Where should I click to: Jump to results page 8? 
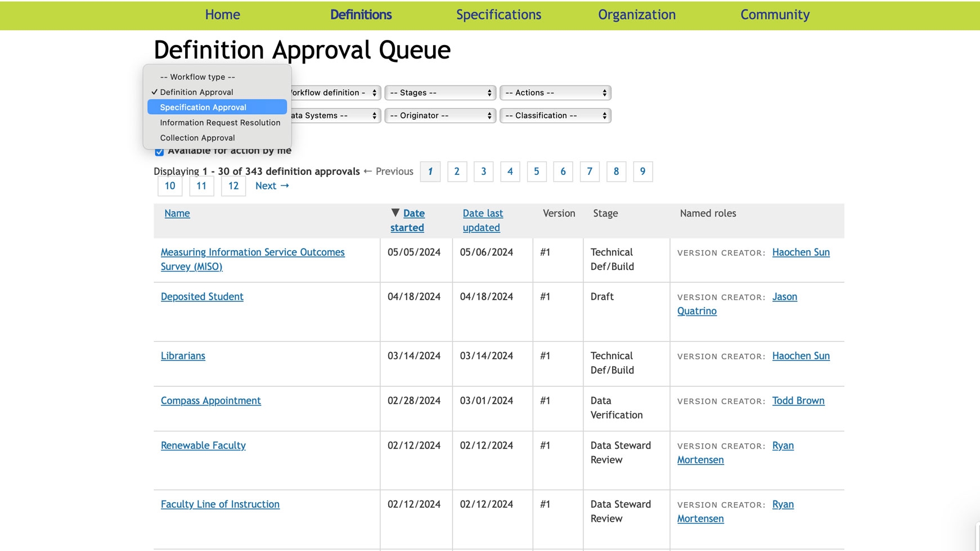616,171
